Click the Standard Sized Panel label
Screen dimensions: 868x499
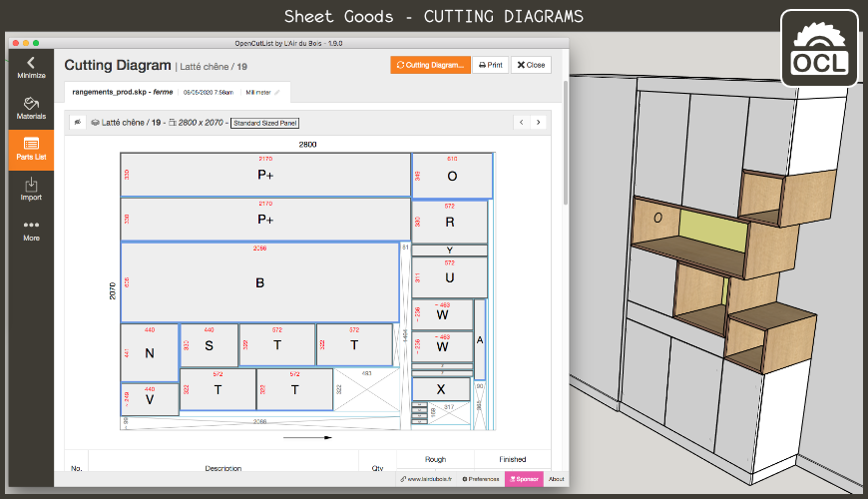265,123
